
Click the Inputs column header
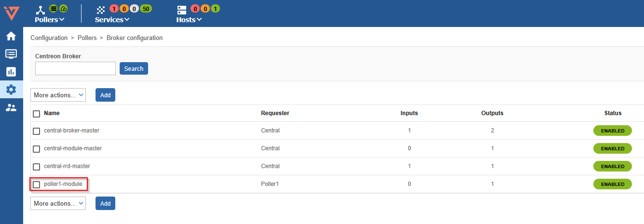click(x=409, y=113)
